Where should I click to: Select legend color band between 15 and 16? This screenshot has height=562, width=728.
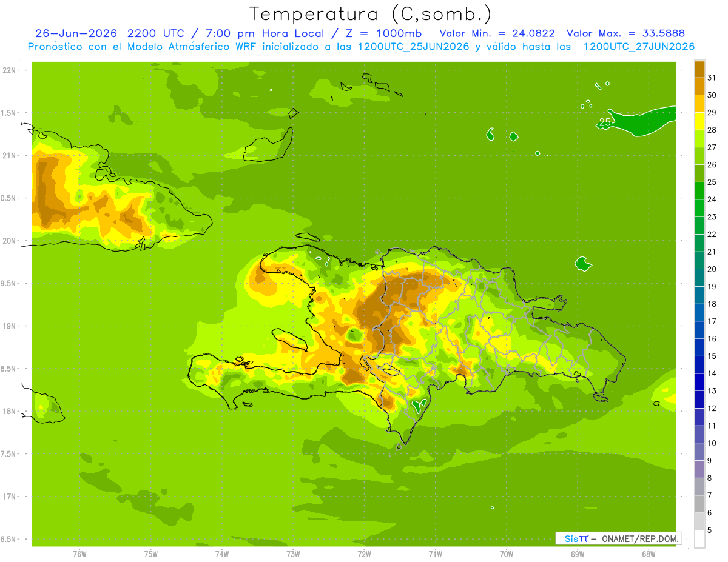point(699,347)
